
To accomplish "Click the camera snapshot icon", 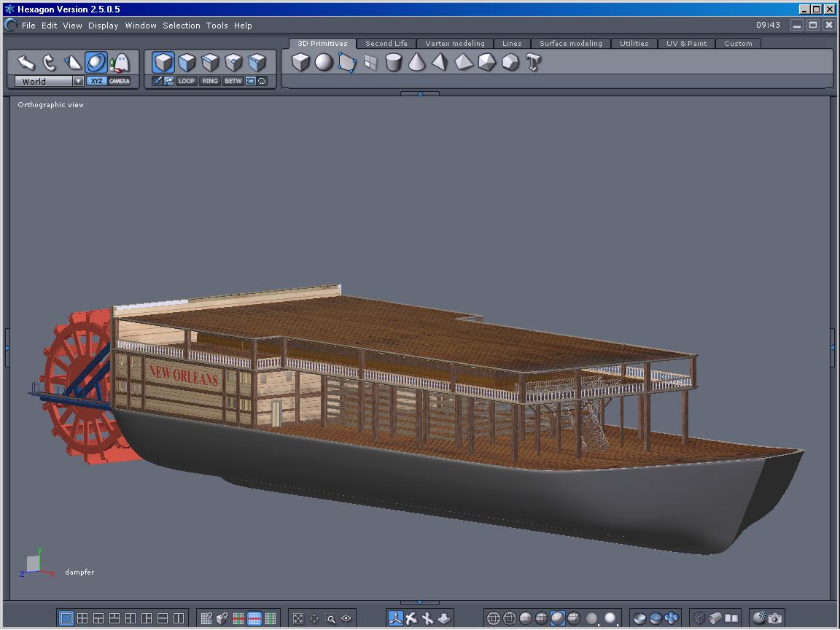I will pyautogui.click(x=774, y=618).
